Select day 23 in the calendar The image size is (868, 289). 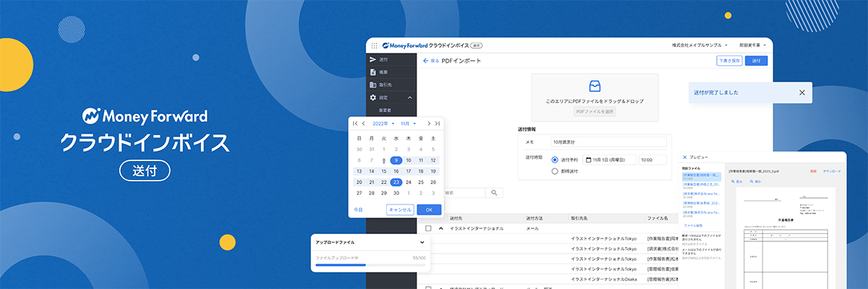click(x=396, y=182)
